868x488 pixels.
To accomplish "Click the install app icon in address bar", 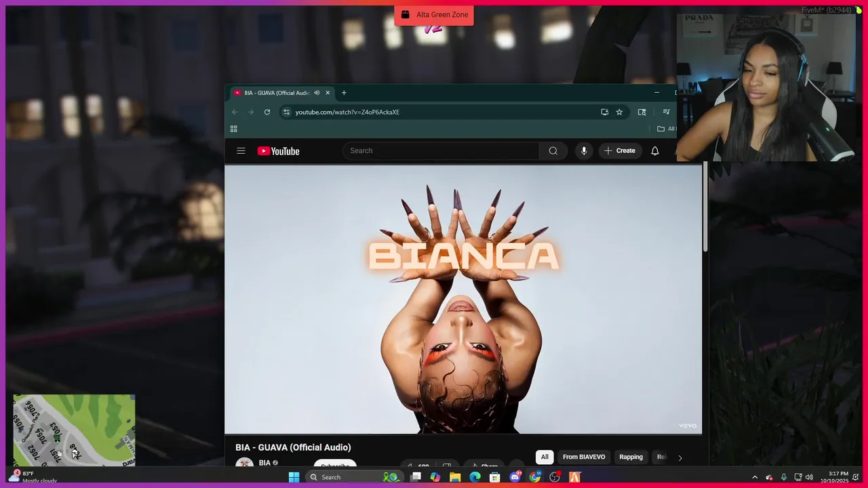I will tap(604, 112).
